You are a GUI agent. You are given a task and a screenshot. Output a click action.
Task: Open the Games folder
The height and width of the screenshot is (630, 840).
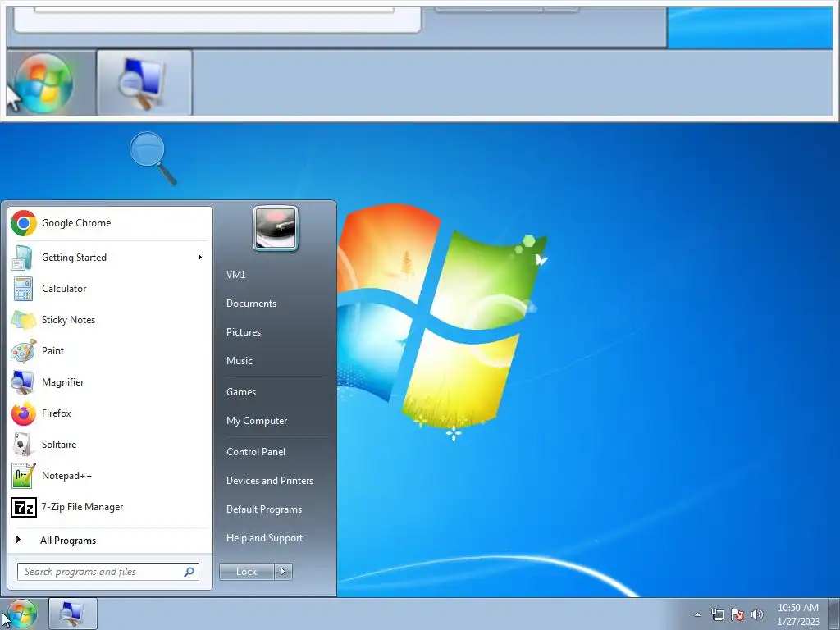(x=240, y=392)
